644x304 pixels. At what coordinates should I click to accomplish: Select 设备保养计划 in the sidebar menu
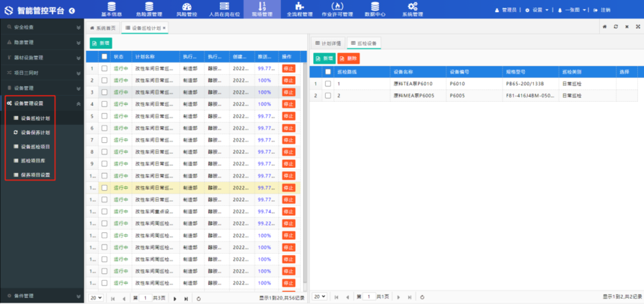pos(36,133)
